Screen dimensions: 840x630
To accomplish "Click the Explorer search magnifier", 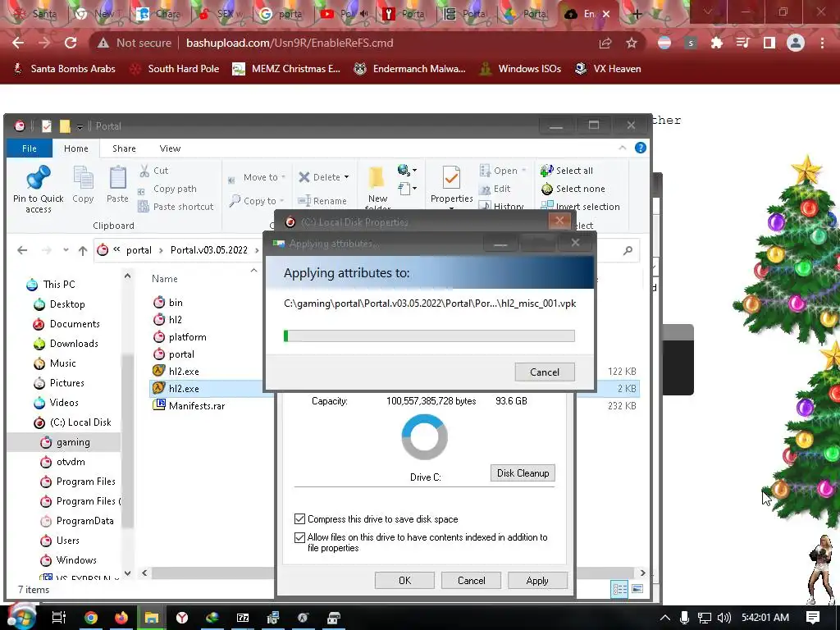I will (x=628, y=250).
